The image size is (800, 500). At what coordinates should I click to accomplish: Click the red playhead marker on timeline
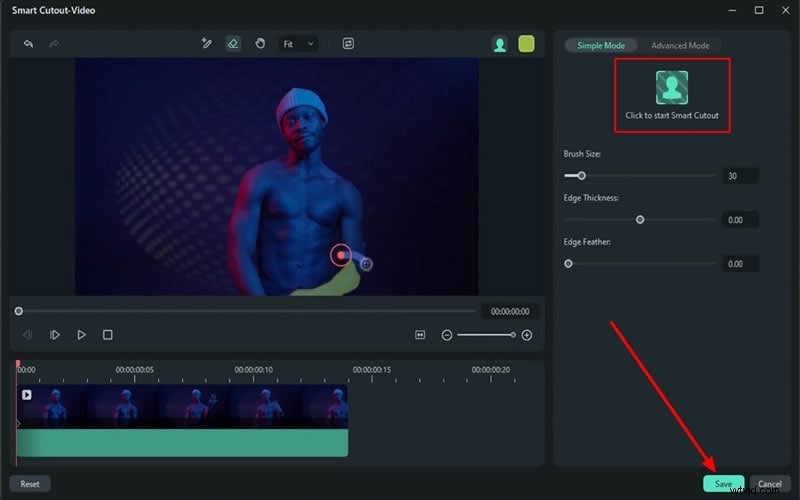18,364
